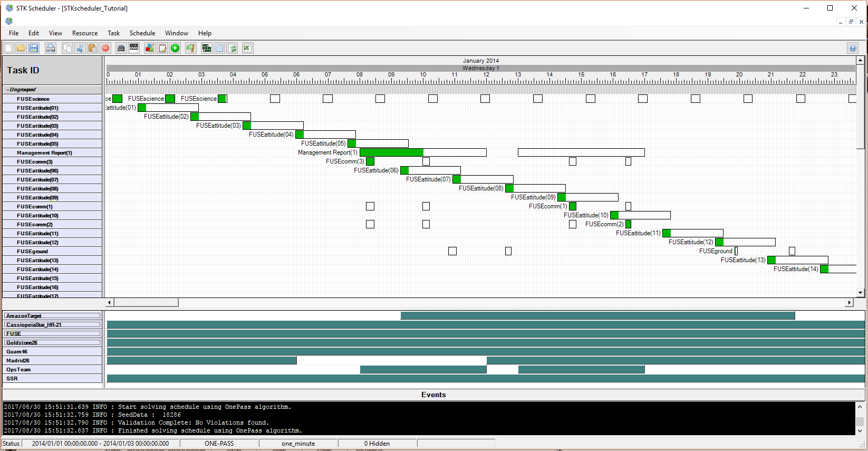Select FUSEattitude(05) in the task list
Image resolution: width=868 pixels, height=451 pixels.
pyautogui.click(x=37, y=144)
